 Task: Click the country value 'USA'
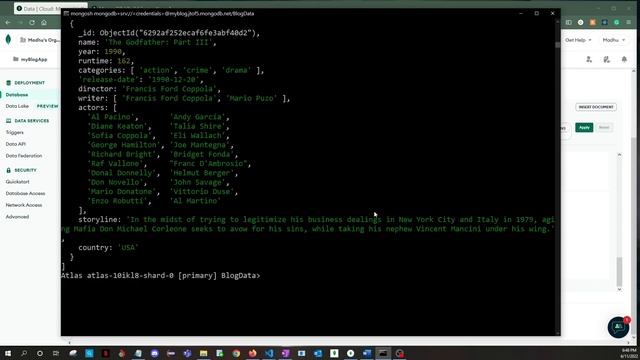point(128,248)
